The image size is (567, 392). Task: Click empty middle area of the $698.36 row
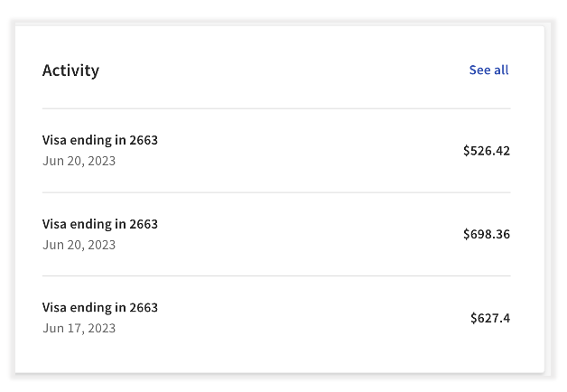pos(307,235)
